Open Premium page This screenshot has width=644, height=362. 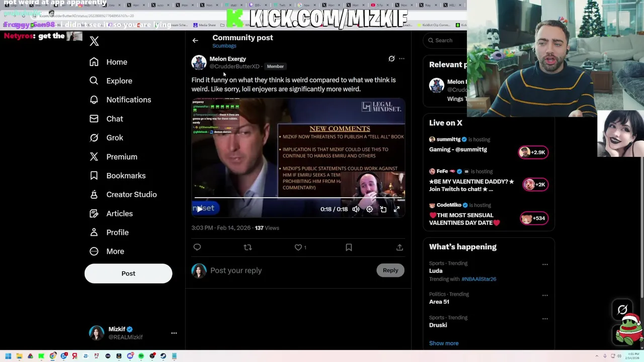coord(113,157)
